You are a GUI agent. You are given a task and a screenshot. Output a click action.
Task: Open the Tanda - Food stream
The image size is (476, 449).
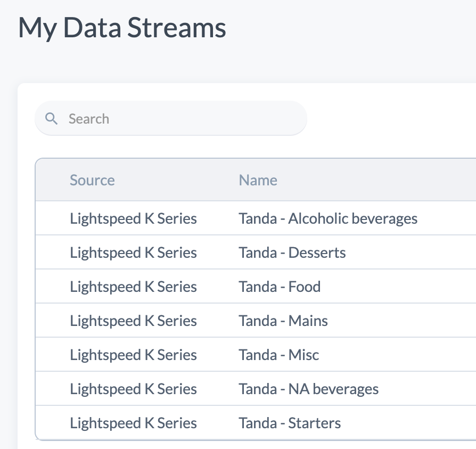tap(280, 287)
